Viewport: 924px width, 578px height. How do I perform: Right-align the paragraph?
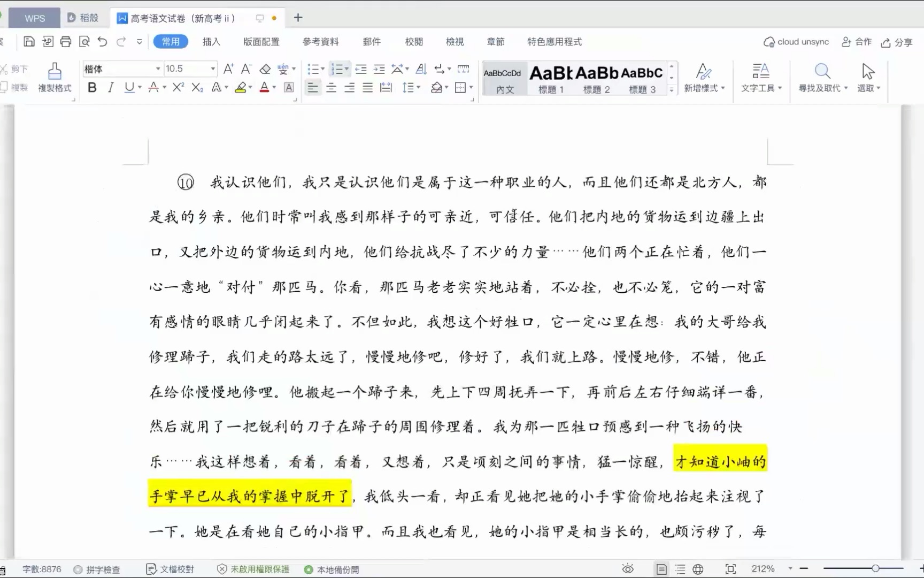click(349, 87)
